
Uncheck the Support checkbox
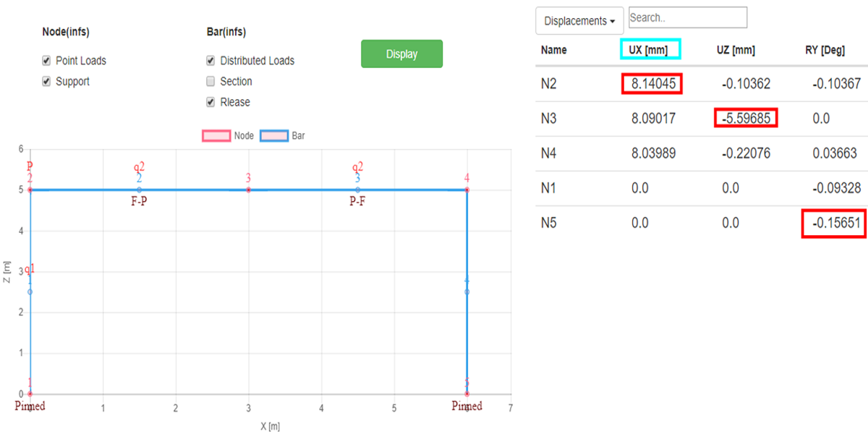coord(47,82)
